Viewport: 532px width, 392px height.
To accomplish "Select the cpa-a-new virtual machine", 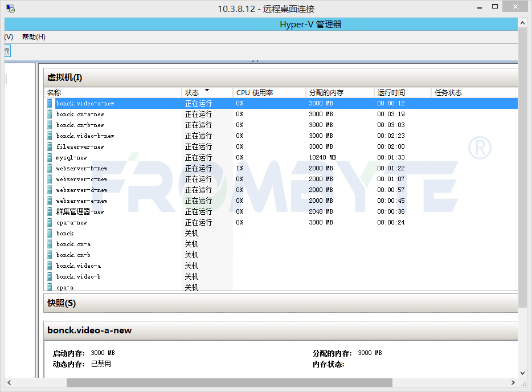I will [x=72, y=223].
